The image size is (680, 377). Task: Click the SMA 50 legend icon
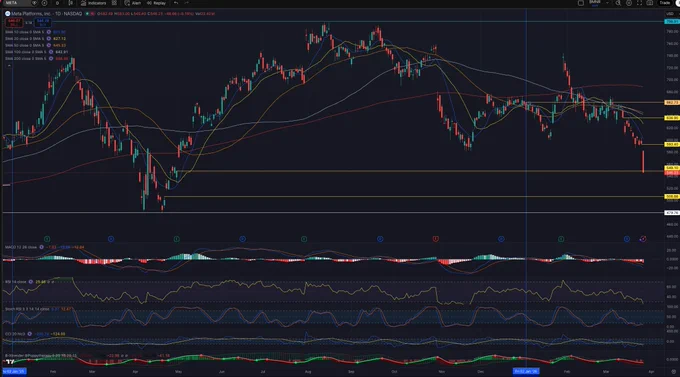pyautogui.click(x=49, y=45)
